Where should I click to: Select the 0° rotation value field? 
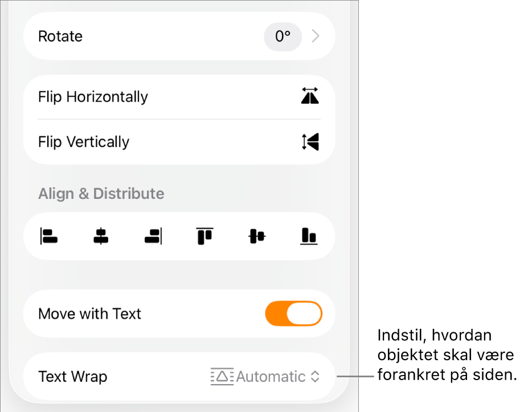[x=283, y=36]
